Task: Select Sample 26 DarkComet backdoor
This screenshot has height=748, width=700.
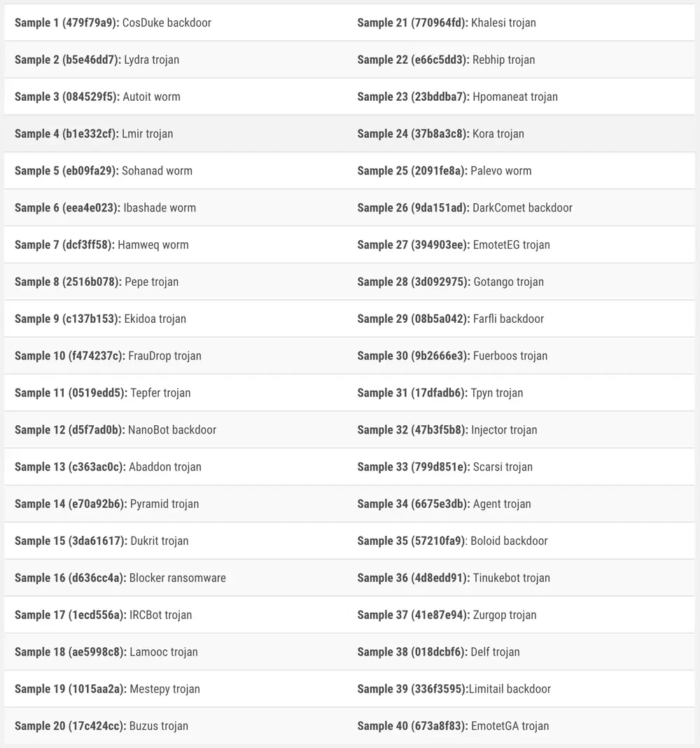Action: tap(465, 208)
